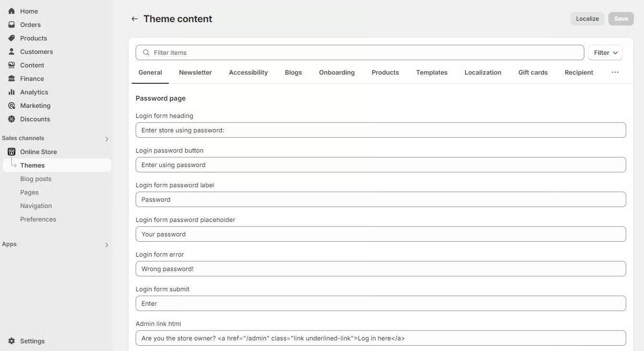Expand the Sales channels section
The image size is (644, 351).
107,139
